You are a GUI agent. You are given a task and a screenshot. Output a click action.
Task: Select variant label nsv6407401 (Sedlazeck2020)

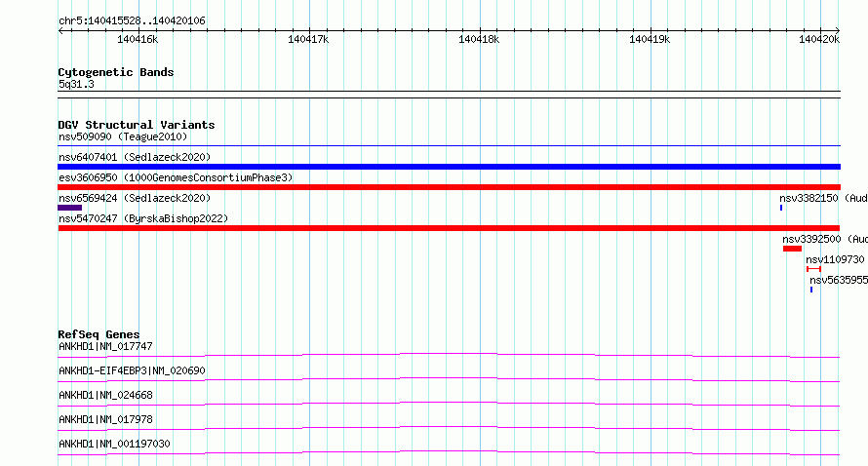tap(135, 157)
